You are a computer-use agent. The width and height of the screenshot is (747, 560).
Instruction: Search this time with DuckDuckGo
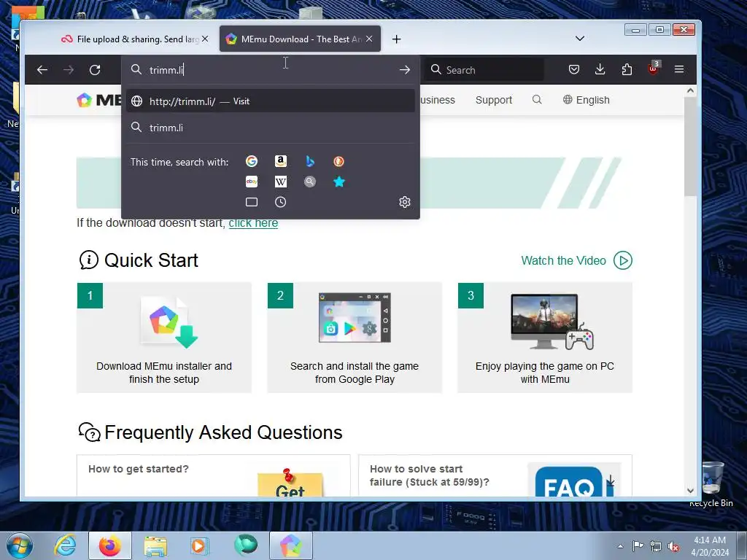pyautogui.click(x=338, y=161)
